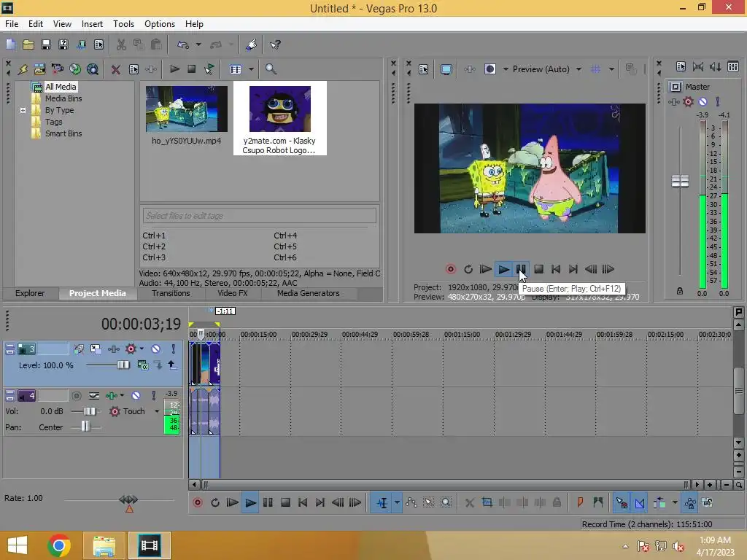The height and width of the screenshot is (560, 747).
Task: Click the New project icon
Action: pyautogui.click(x=10, y=44)
